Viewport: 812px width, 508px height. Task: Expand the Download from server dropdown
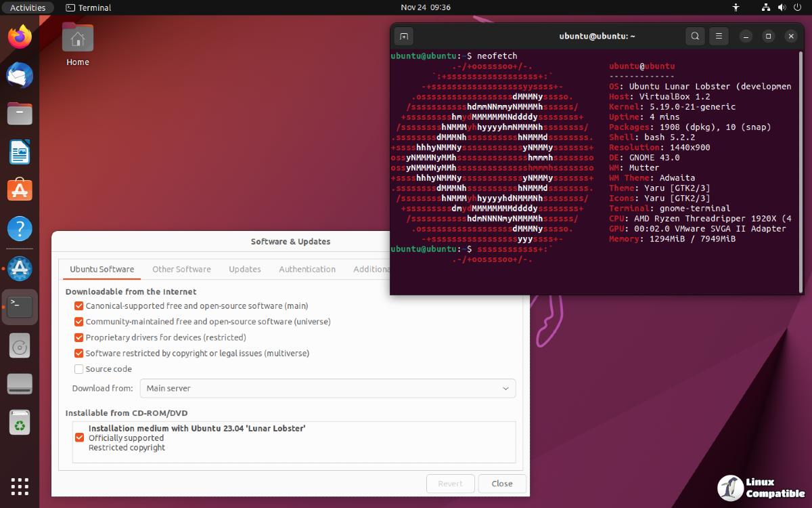tap(328, 388)
